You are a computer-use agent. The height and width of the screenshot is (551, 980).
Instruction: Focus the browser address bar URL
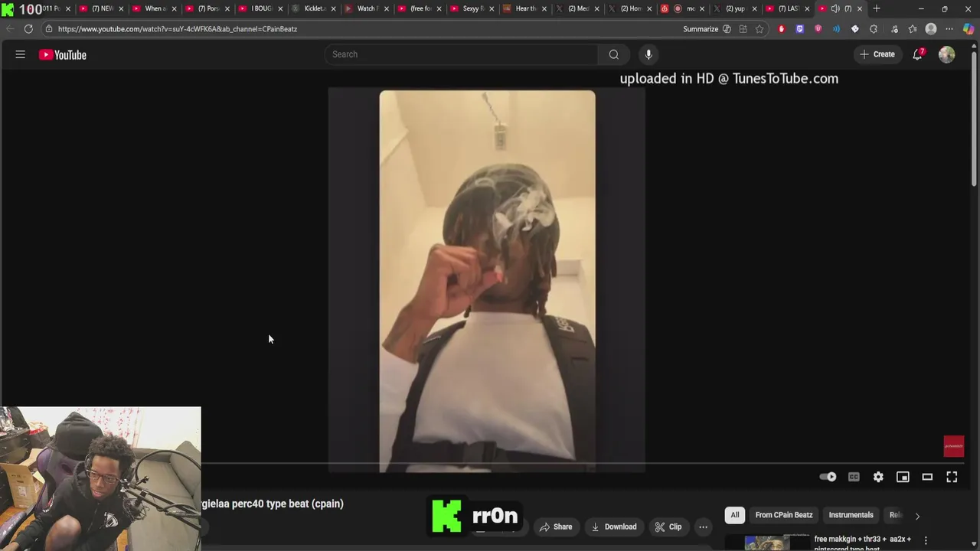coord(178,29)
